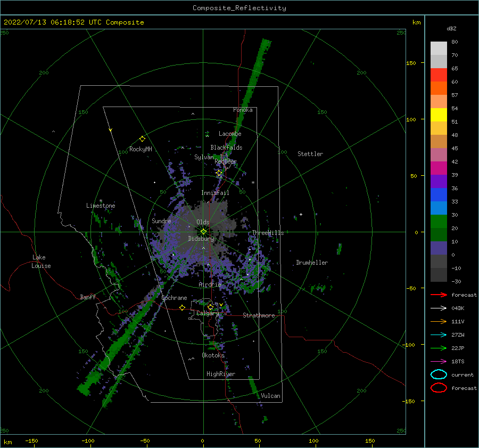Click the white 04DK arrow icon

pyautogui.click(x=439, y=308)
